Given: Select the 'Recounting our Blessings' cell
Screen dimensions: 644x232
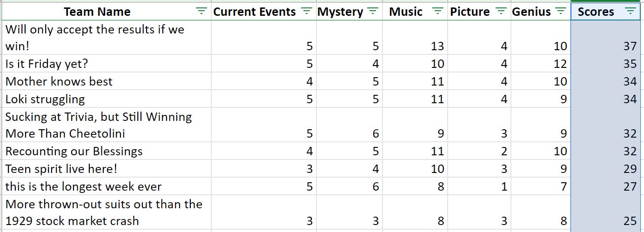Looking at the screenshot, I should click(107, 151).
